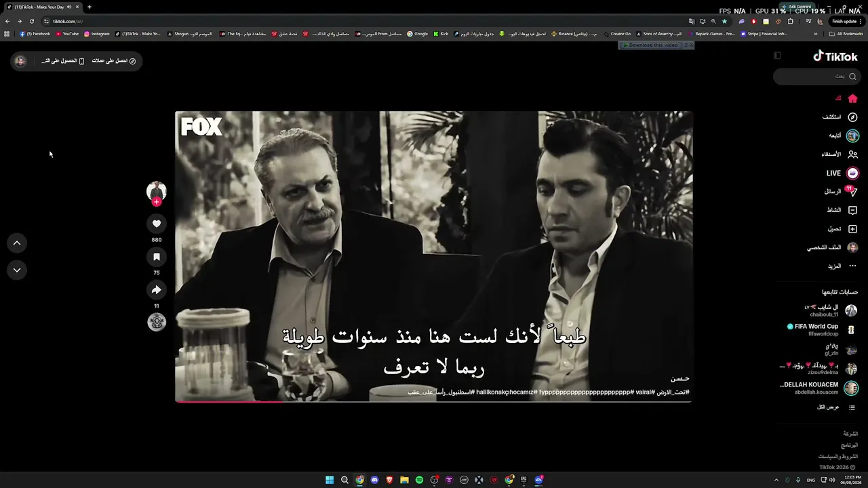Open Windows taskbar Search
868x488 pixels.
344,480
